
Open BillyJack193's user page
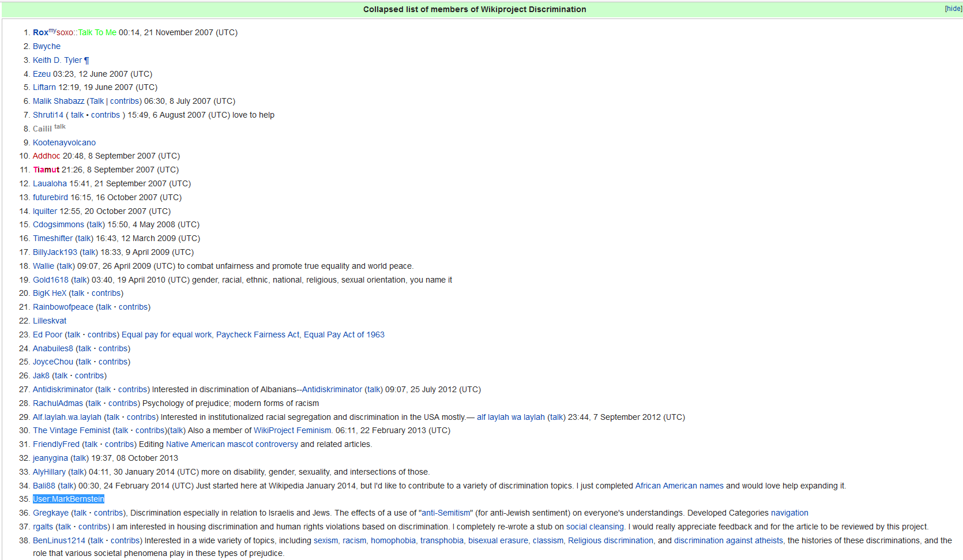[55, 252]
